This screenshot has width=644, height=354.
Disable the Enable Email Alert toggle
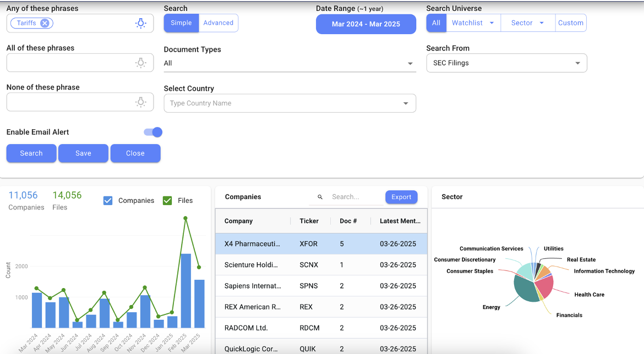tap(154, 132)
